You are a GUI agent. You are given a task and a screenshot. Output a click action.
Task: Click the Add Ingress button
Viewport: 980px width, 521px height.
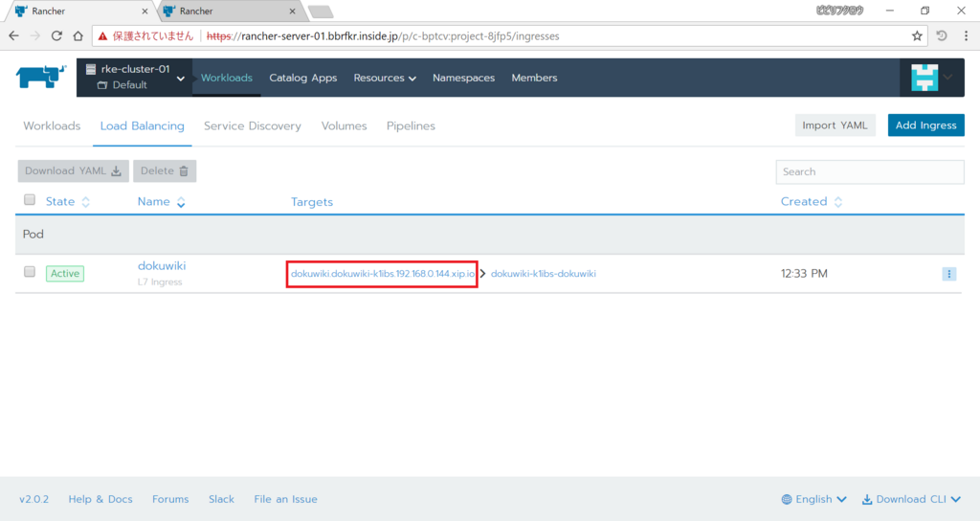[x=925, y=125]
